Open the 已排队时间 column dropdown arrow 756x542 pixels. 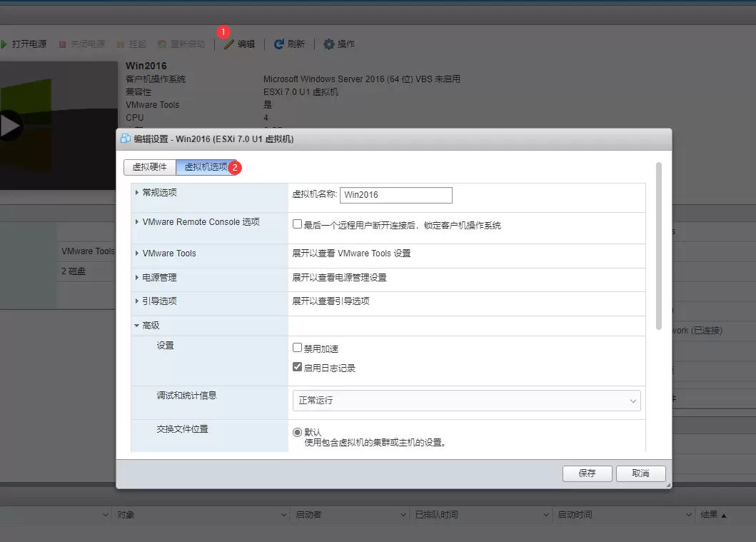click(546, 515)
